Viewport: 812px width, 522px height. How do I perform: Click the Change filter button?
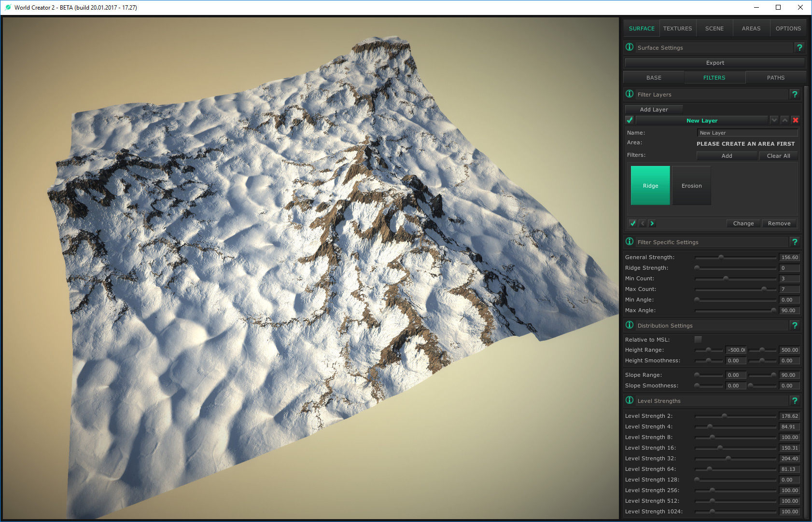pyautogui.click(x=743, y=223)
